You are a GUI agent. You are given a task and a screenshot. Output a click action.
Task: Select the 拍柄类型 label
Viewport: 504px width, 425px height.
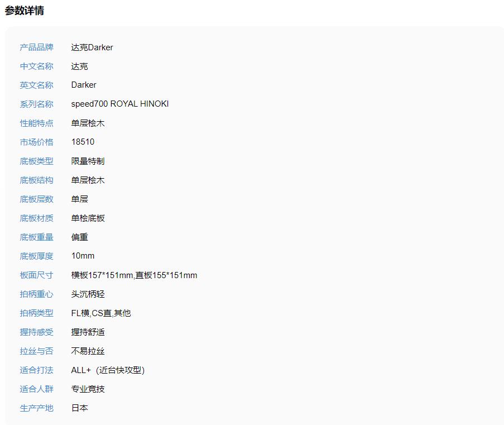tap(37, 313)
